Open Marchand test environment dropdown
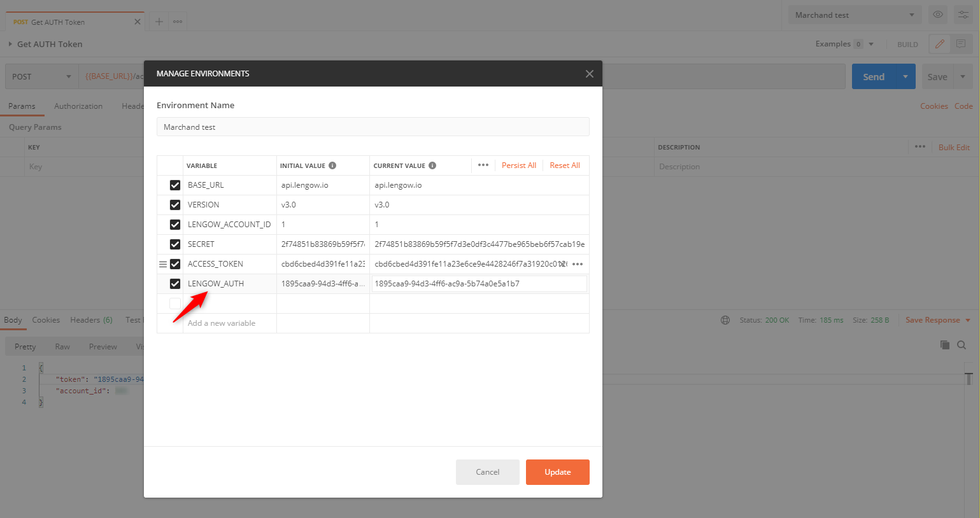980x518 pixels. pyautogui.click(x=855, y=15)
